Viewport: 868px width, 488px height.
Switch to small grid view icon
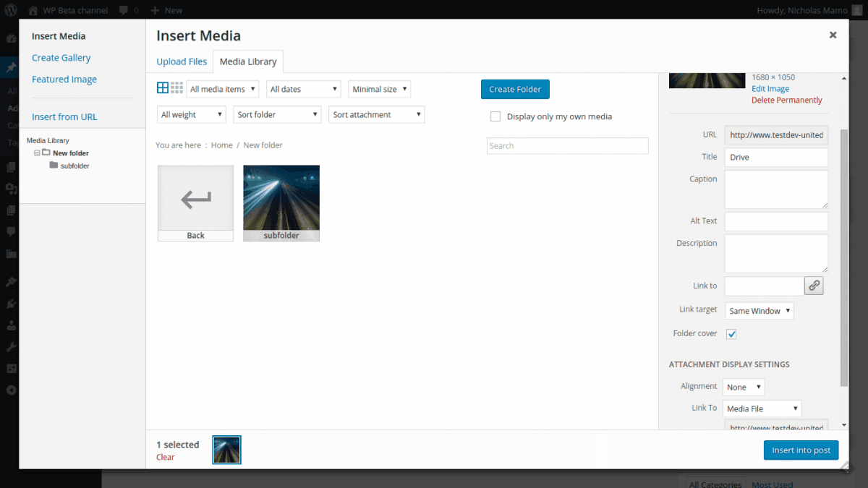(x=176, y=88)
